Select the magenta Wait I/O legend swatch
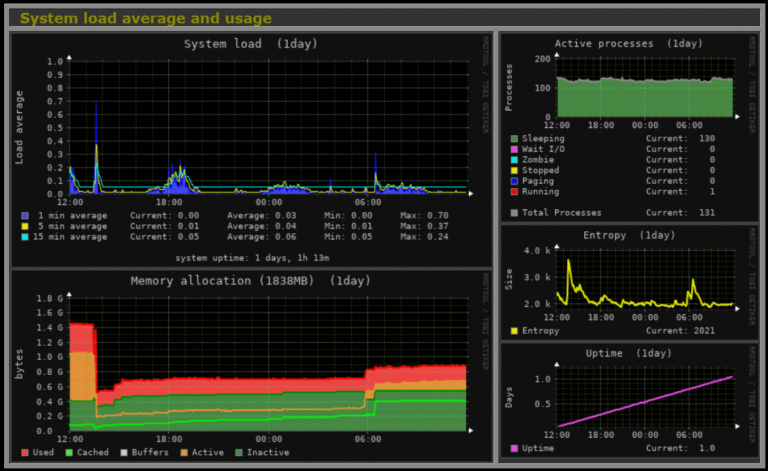 click(x=515, y=149)
